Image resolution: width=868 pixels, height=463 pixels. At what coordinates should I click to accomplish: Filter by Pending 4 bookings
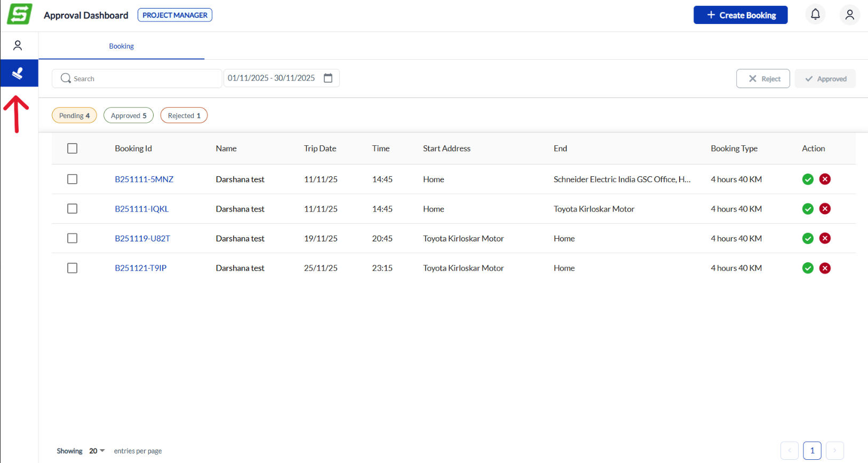[74, 115]
